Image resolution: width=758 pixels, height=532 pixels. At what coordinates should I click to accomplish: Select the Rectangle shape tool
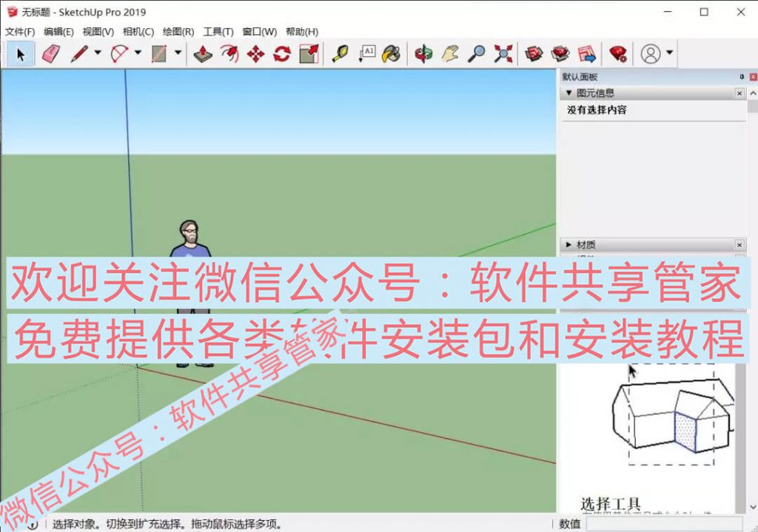click(x=159, y=53)
